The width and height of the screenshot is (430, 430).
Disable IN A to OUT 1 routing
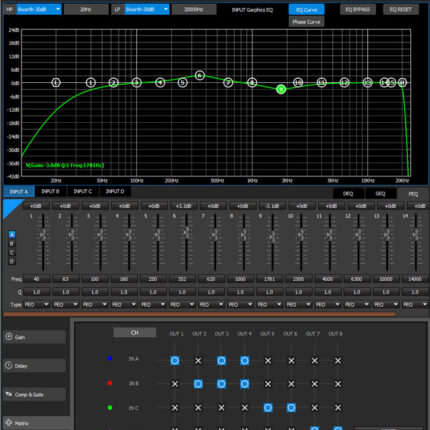click(175, 361)
